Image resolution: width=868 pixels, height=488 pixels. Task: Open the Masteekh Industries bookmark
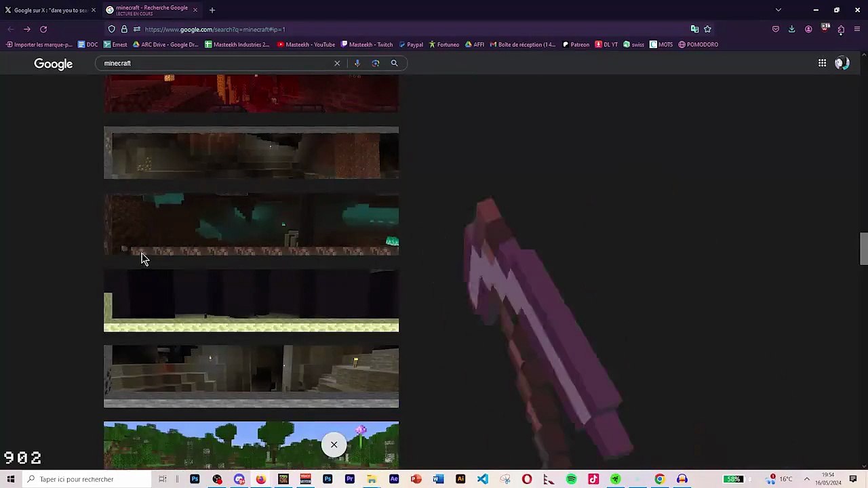tap(237, 45)
